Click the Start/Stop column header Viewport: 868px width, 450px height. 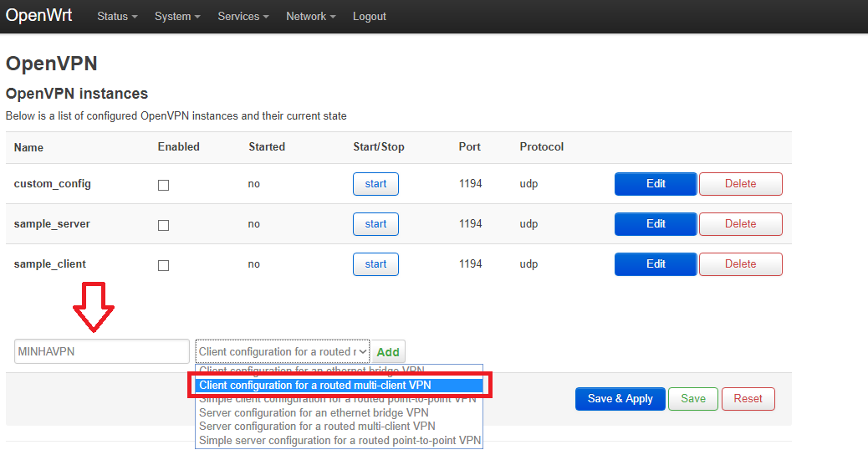[x=379, y=146]
